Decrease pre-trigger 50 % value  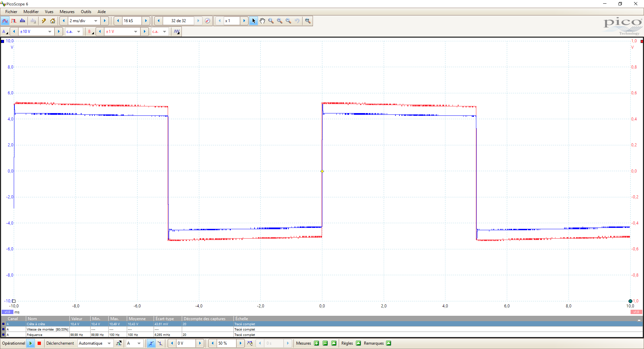213,343
